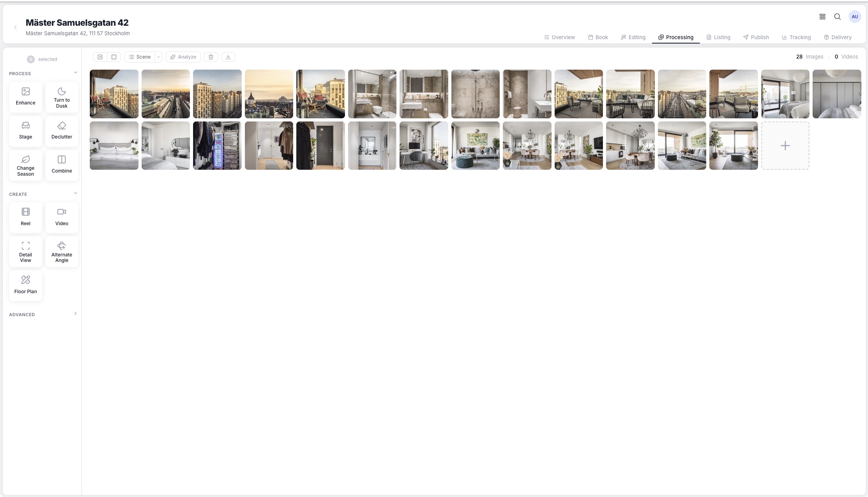Screen dimensions: 868x497
Task: Open the Listing tab
Action: pos(718,37)
